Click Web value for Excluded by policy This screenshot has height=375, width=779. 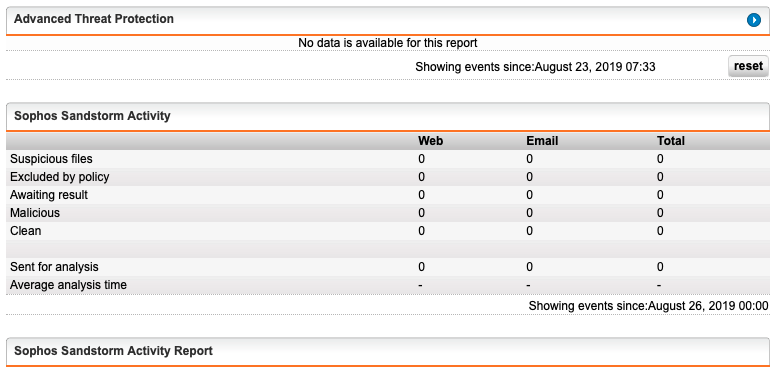(421, 177)
